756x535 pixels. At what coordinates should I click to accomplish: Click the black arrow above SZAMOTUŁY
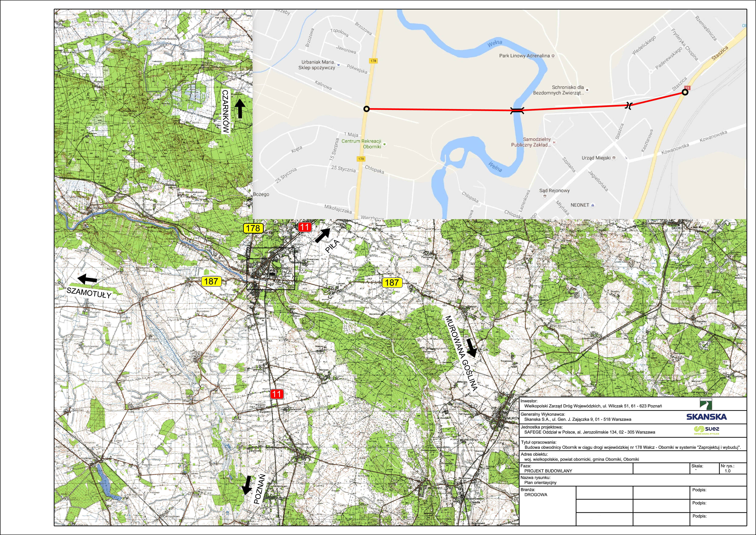[88, 279]
